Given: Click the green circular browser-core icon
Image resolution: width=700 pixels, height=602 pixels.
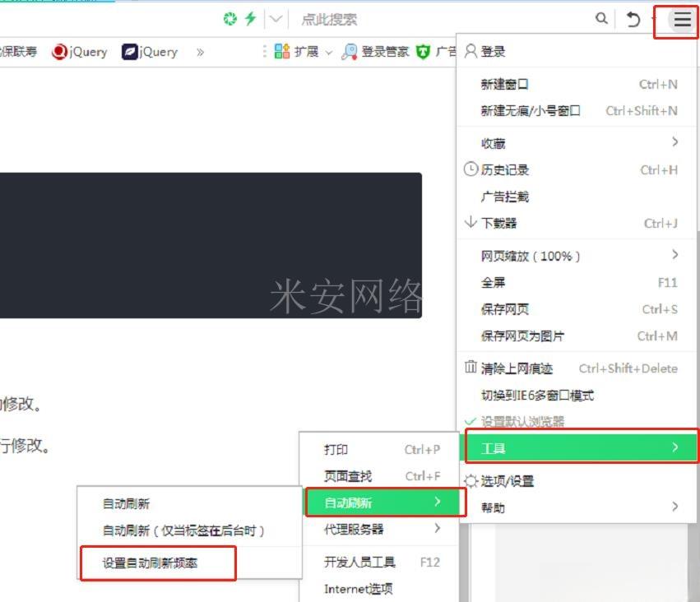Looking at the screenshot, I should click(x=230, y=19).
